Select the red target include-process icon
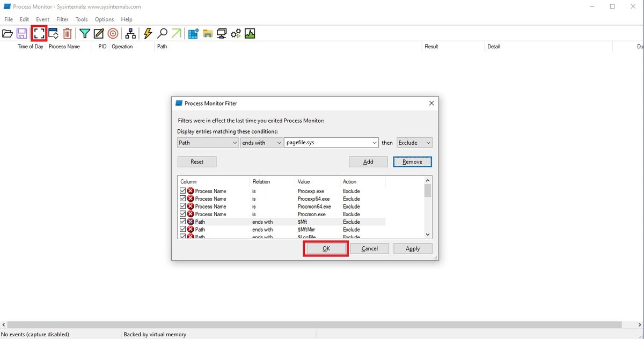The height and width of the screenshot is (339, 644). 113,34
